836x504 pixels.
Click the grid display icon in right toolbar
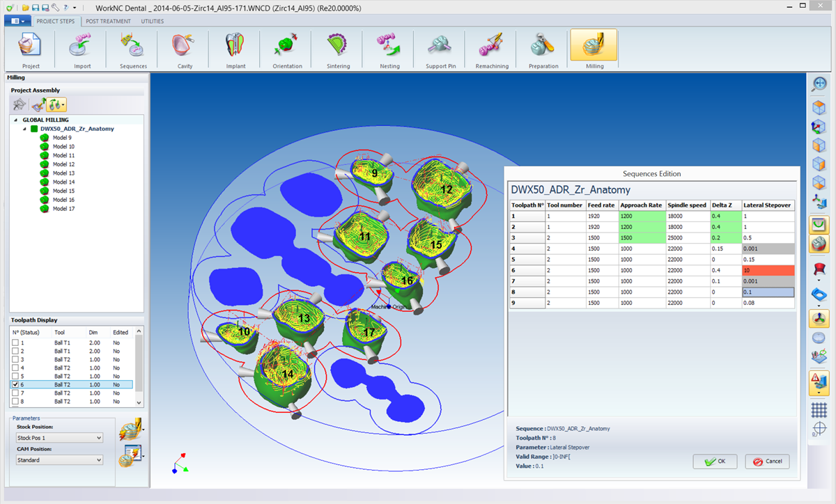819,409
